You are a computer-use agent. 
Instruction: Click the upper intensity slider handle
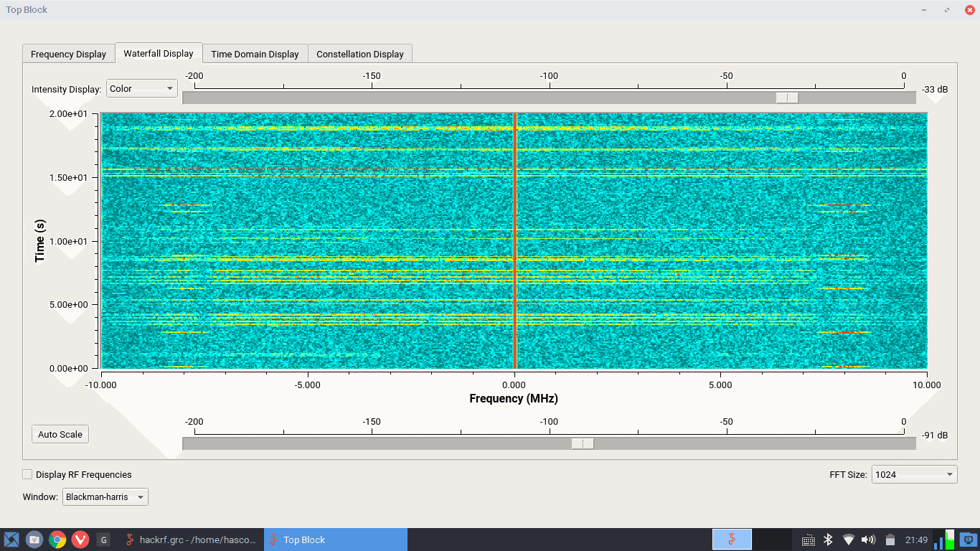[787, 98]
